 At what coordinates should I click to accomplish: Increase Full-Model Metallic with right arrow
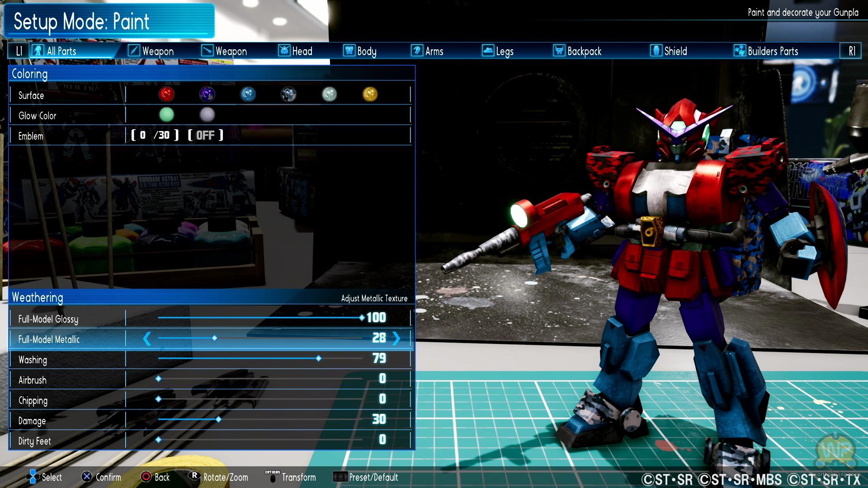point(396,338)
